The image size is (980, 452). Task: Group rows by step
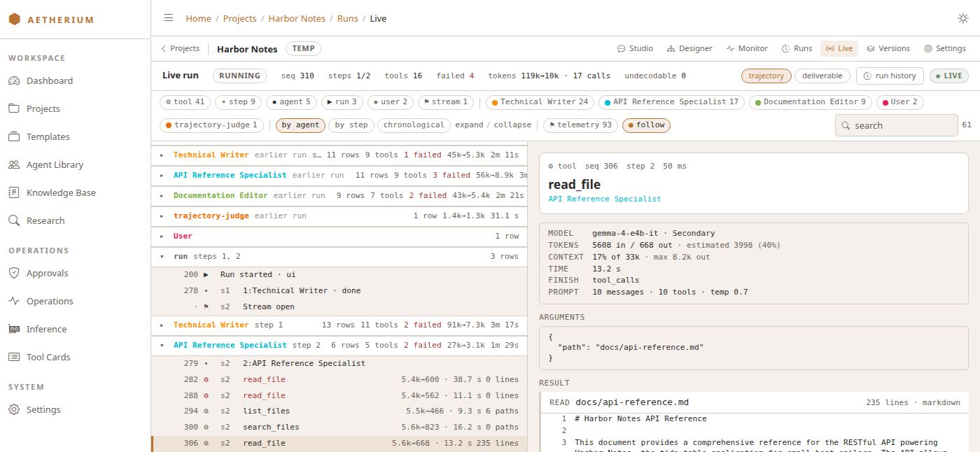[351, 125]
